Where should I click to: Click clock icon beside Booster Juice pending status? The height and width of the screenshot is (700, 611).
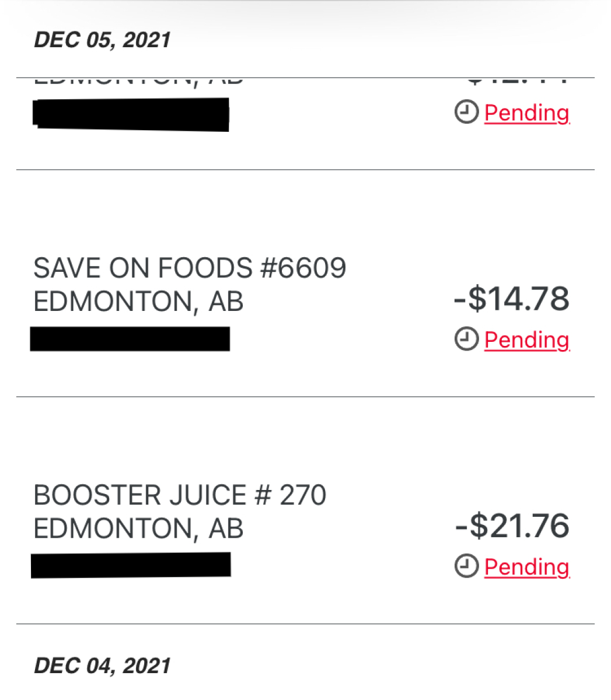466,566
